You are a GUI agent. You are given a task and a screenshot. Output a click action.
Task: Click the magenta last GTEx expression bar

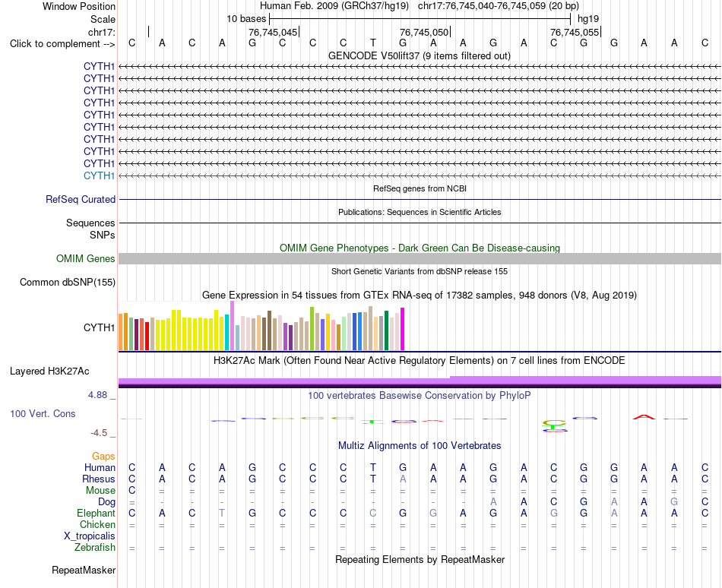click(403, 329)
